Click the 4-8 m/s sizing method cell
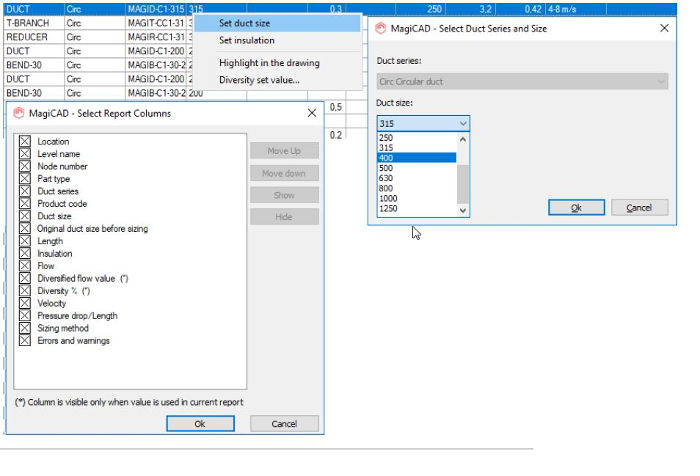700x476 pixels. pyautogui.click(x=576, y=9)
